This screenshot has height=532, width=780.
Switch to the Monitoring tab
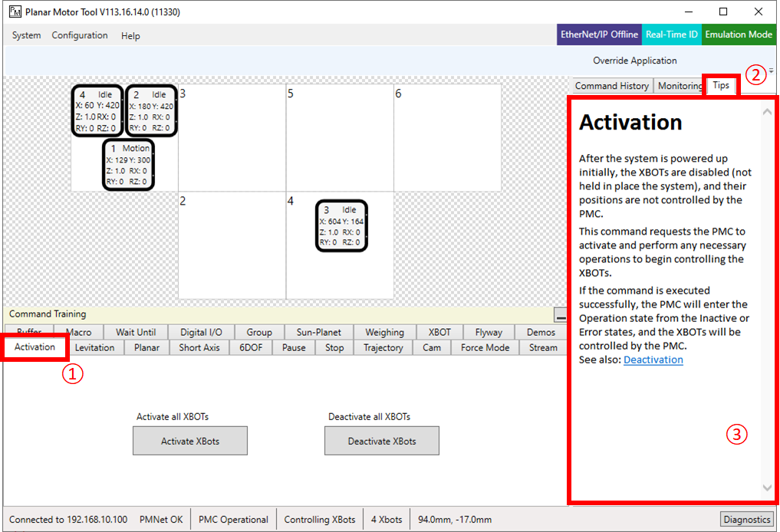(680, 86)
